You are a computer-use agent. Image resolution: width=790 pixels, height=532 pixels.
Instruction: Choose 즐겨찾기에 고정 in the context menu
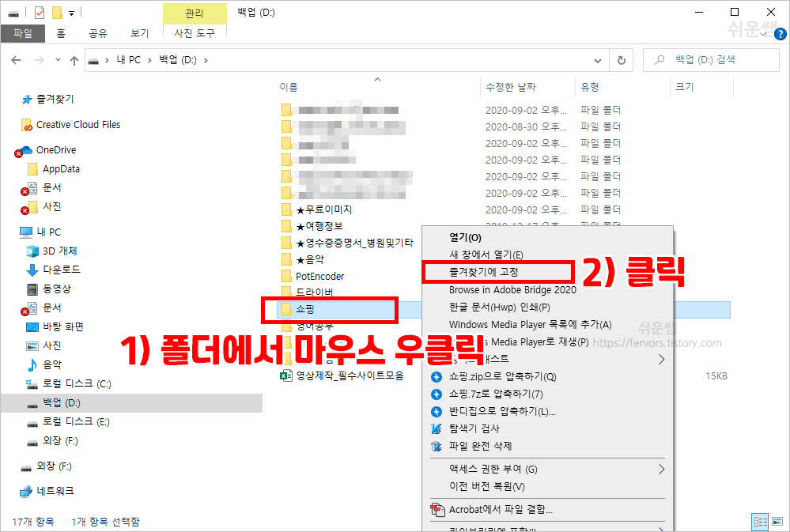tap(484, 272)
